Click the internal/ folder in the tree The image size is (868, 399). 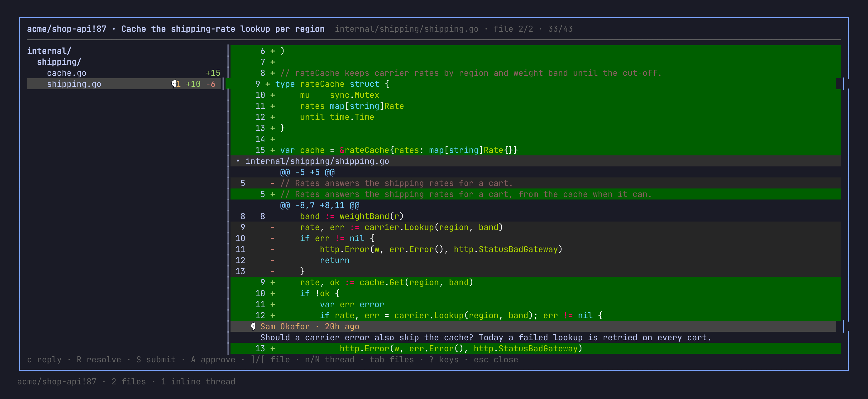click(49, 51)
